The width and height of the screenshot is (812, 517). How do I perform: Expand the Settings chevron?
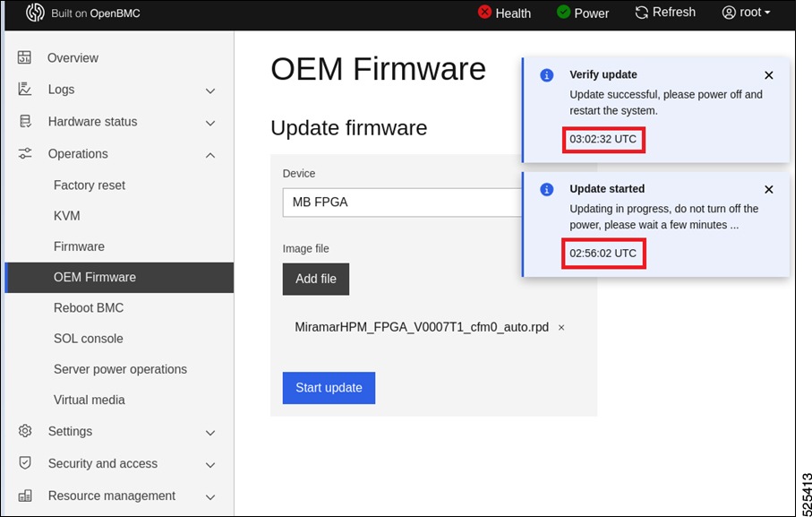coord(210,433)
